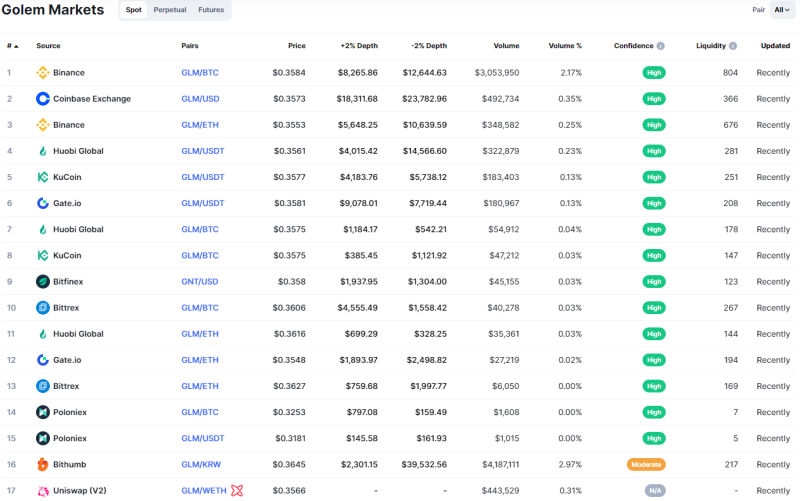Viewport: 800px width, 501px height.
Task: Open Binance GLM/ETH pair link
Action: [200, 124]
